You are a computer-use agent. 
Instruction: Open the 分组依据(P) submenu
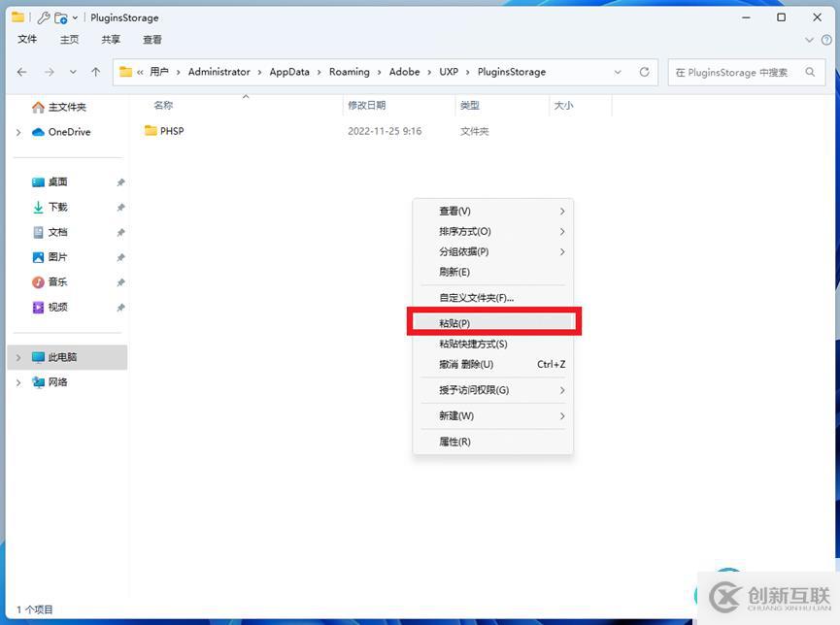tap(493, 251)
